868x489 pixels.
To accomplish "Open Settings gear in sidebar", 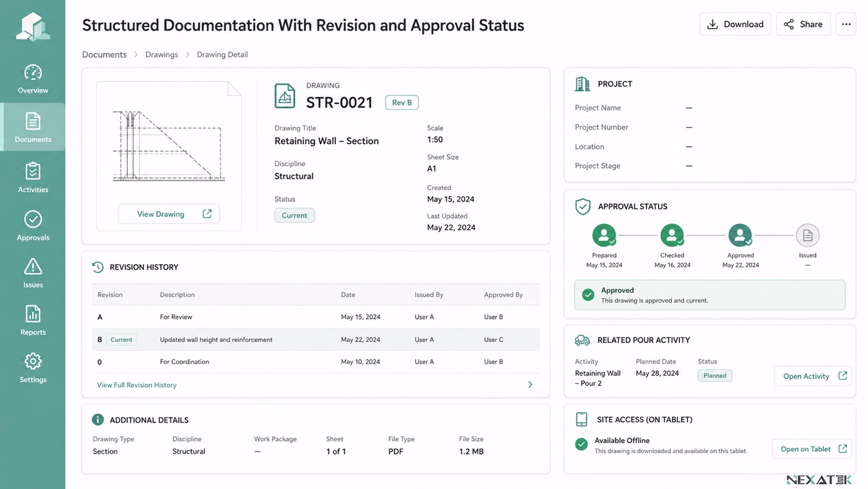I will [33, 361].
